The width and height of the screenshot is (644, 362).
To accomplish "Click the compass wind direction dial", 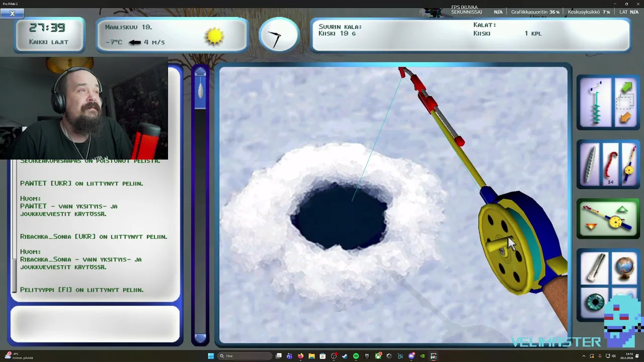I will tap(279, 35).
